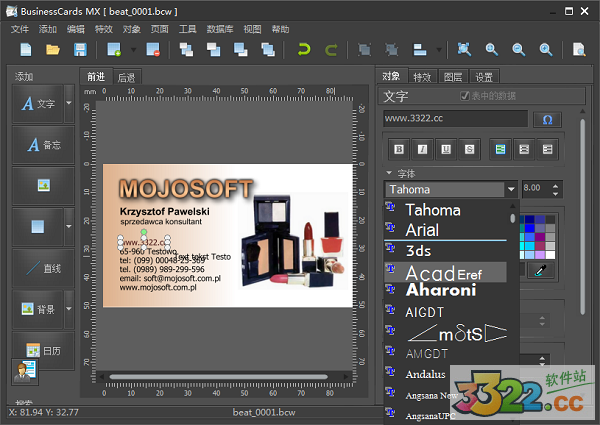
Task: Select the white color swatch
Action: point(550,255)
